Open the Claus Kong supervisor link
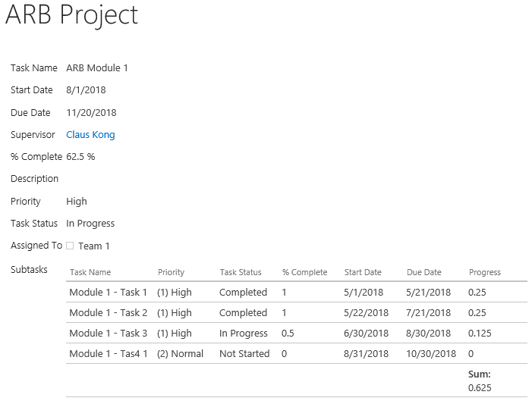 (90, 135)
